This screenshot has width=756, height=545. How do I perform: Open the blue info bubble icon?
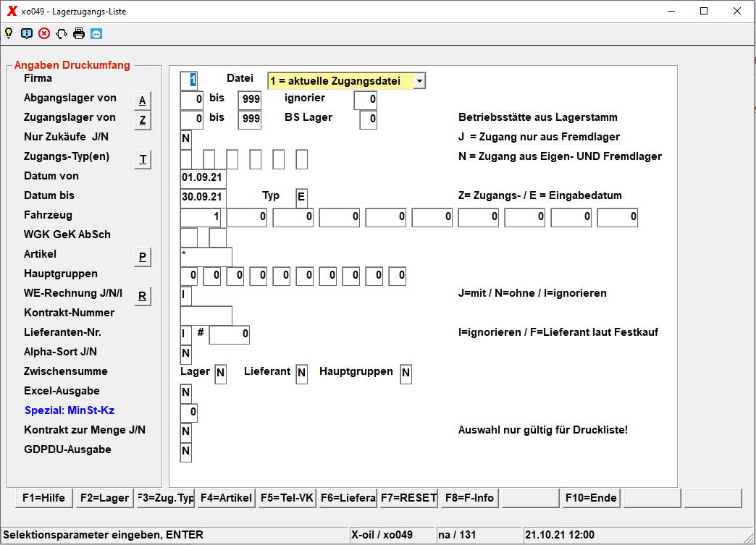click(27, 34)
